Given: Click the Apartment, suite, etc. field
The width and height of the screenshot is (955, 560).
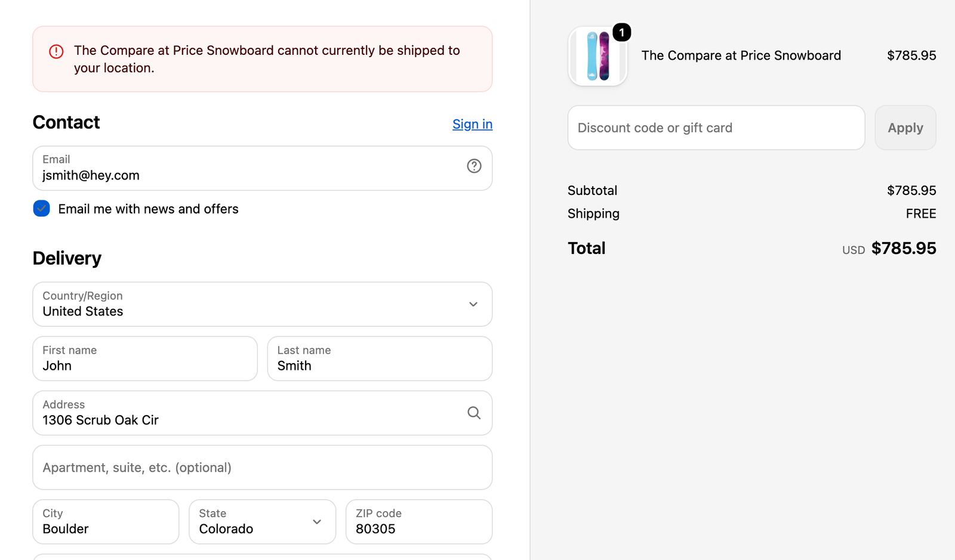Looking at the screenshot, I should (263, 468).
